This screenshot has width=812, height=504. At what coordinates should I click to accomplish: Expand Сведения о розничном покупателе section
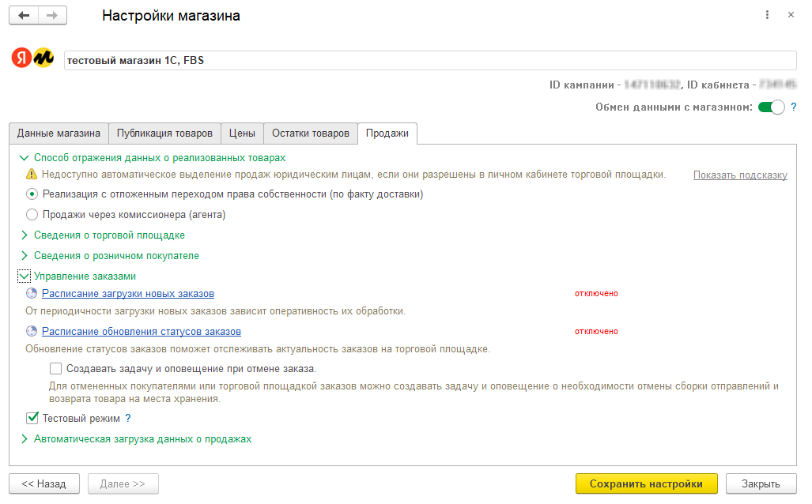[116, 256]
